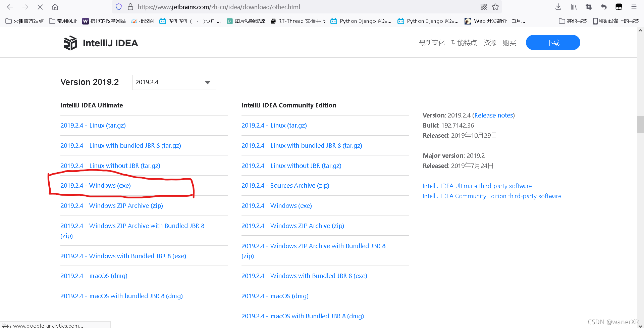Click the black extension icon in toolbar

[619, 7]
